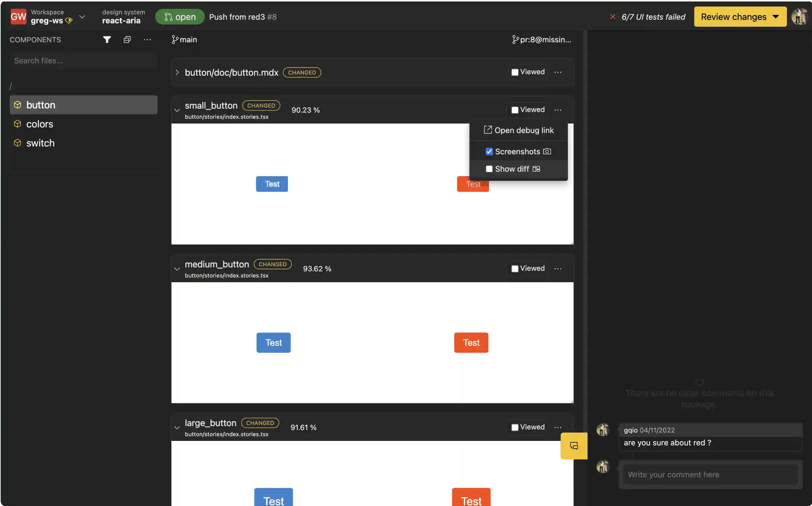
Task: Click the camera icon beside Screenshots
Action: [547, 151]
